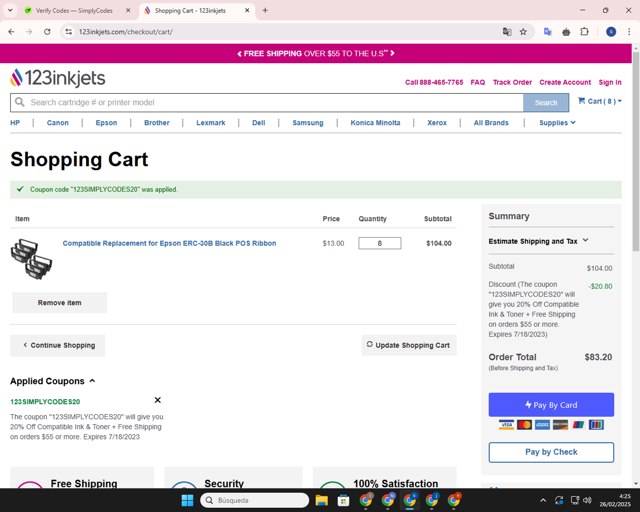Open Microsoft Store from taskbar
640x512 pixels.
pyautogui.click(x=343, y=500)
